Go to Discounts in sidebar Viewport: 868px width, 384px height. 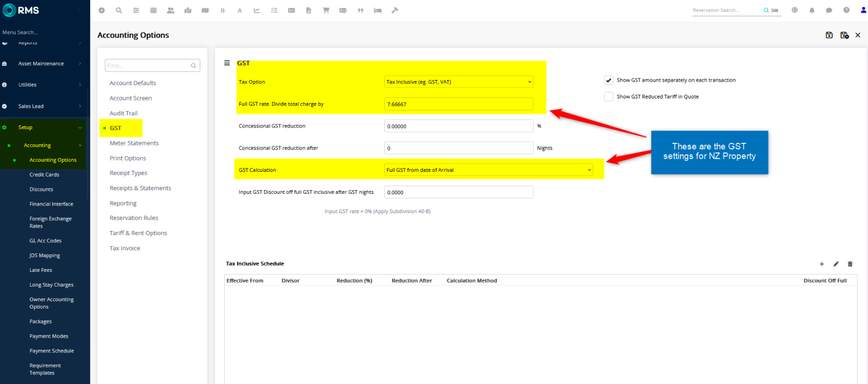click(x=41, y=189)
